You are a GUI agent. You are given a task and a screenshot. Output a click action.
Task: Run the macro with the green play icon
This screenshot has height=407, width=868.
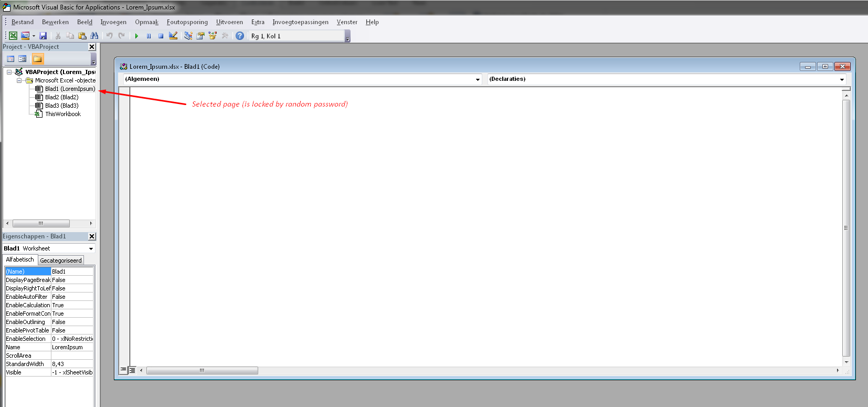pos(136,36)
